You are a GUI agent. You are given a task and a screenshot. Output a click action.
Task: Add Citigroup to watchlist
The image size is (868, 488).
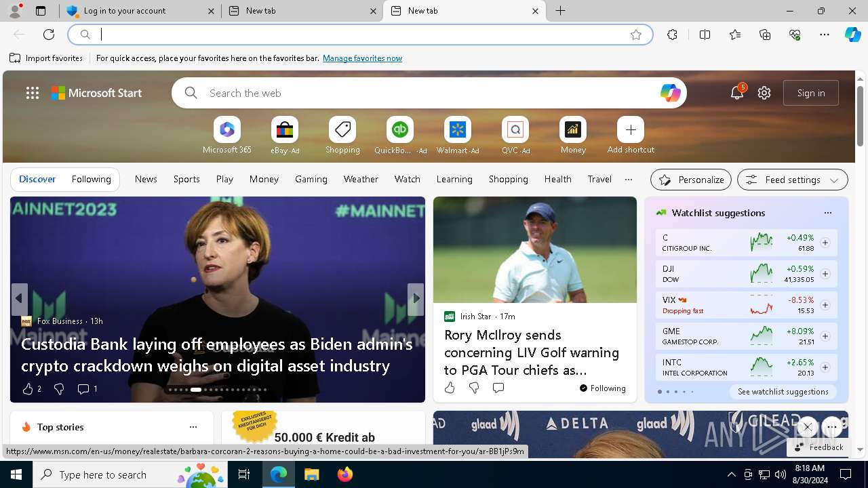coord(825,243)
